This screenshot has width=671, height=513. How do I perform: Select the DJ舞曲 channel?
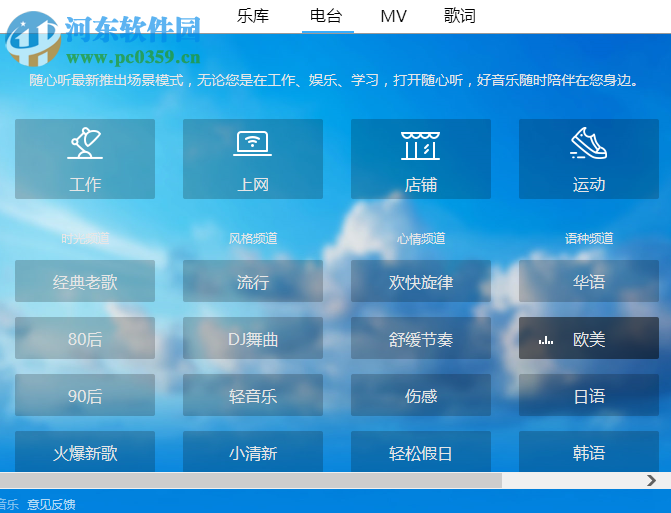[253, 338]
